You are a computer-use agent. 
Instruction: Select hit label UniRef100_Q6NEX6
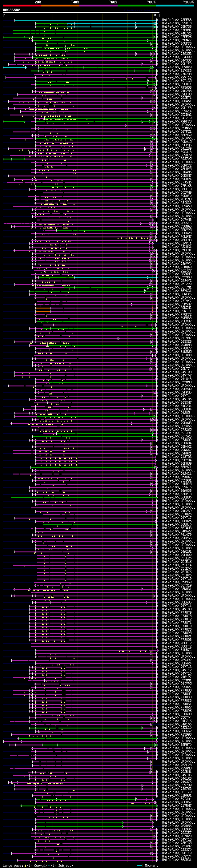click(x=177, y=294)
